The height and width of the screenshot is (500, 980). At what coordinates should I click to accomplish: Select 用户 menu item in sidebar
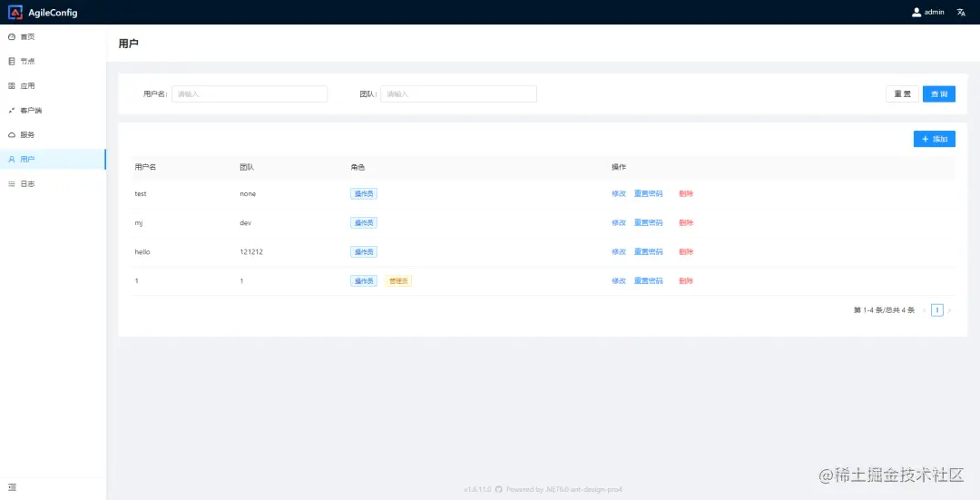54,160
